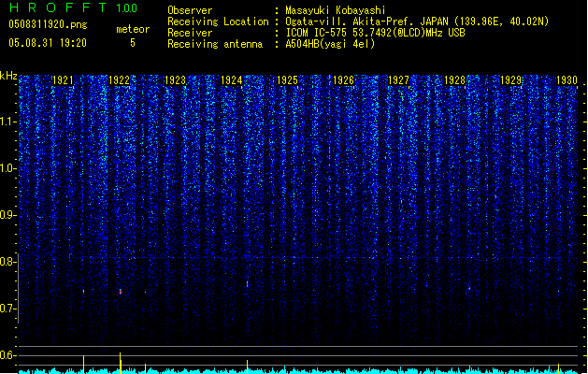The height and width of the screenshot is (374, 588).
Task: Click the meteor label
Action: [133, 29]
